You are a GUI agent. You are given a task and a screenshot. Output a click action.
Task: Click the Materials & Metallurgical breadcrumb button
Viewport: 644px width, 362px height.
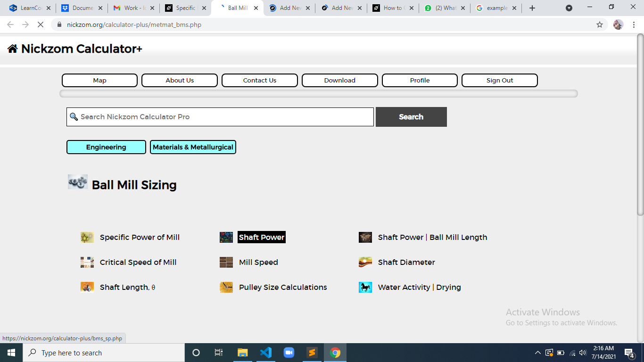[193, 147]
